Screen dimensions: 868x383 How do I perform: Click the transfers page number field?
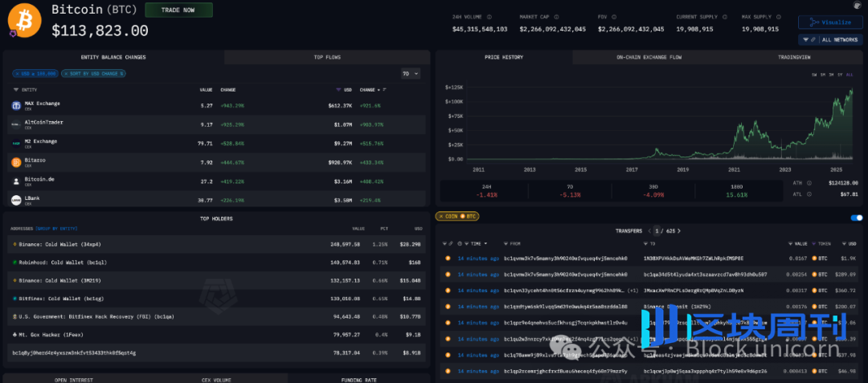tap(657, 231)
